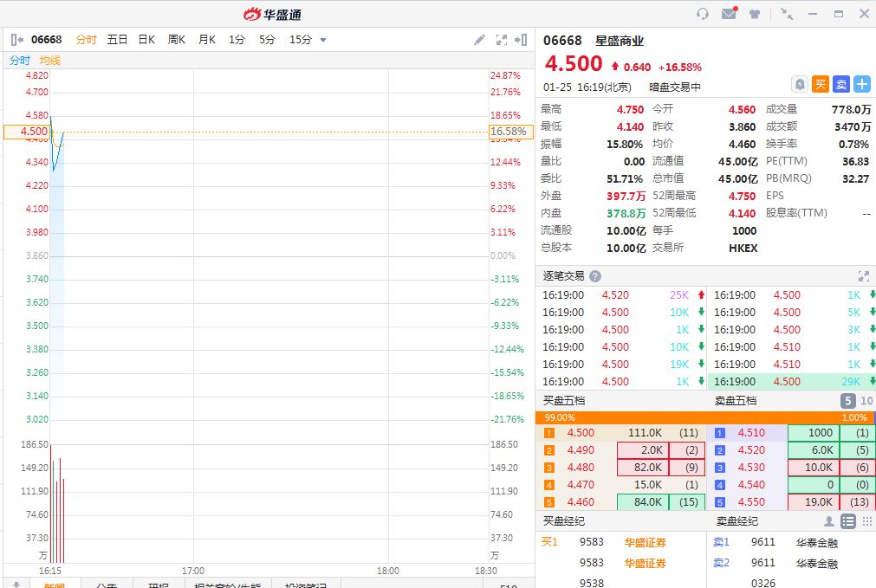Open the messages envelope icon
This screenshot has width=876, height=588.
pyautogui.click(x=729, y=14)
